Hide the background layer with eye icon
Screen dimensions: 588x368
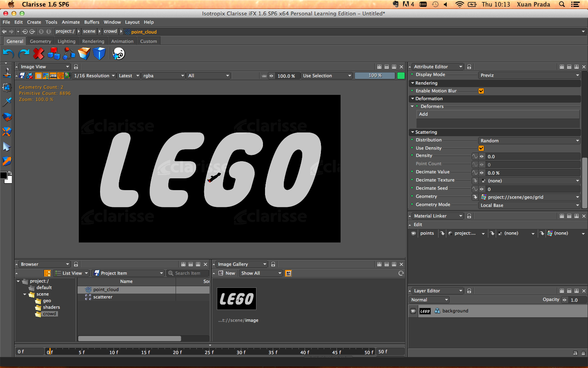[x=413, y=311]
